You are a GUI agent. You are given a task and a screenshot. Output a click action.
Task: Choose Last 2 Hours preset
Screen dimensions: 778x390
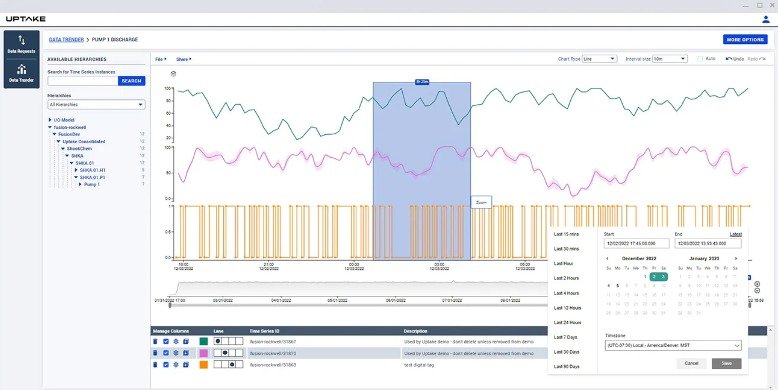[x=566, y=278]
